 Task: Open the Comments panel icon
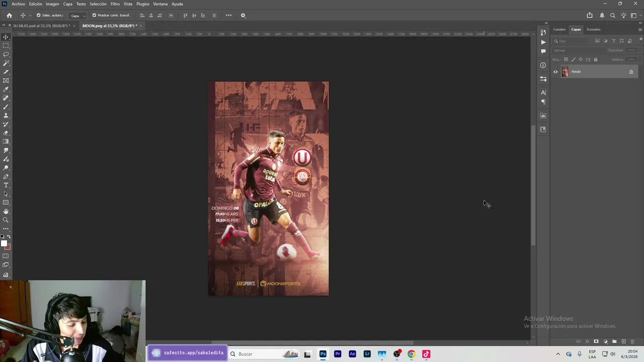tap(543, 51)
